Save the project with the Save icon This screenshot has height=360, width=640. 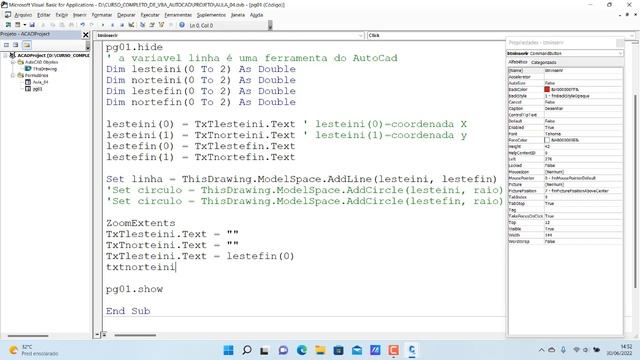point(32,25)
